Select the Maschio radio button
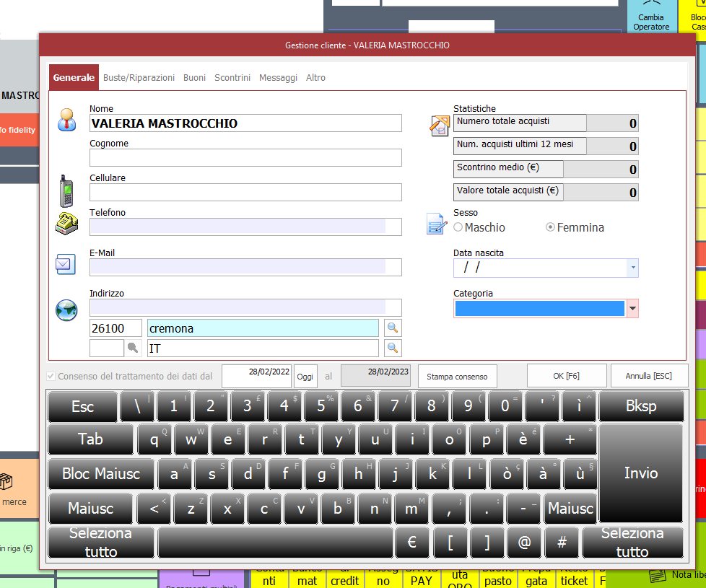The width and height of the screenshot is (706, 588). [x=458, y=227]
